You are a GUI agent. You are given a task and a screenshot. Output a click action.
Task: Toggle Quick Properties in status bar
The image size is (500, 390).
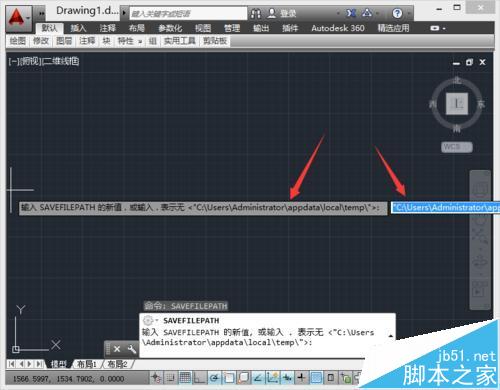331,378
